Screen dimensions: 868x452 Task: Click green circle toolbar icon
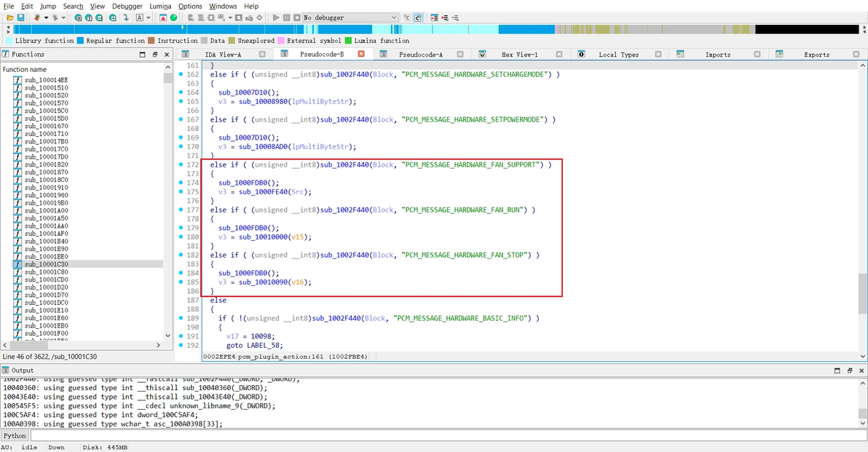pyautogui.click(x=173, y=17)
